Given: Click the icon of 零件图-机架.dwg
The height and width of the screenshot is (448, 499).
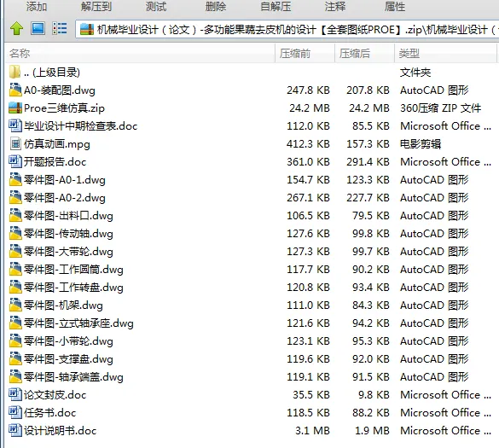Looking at the screenshot, I should click(15, 305).
